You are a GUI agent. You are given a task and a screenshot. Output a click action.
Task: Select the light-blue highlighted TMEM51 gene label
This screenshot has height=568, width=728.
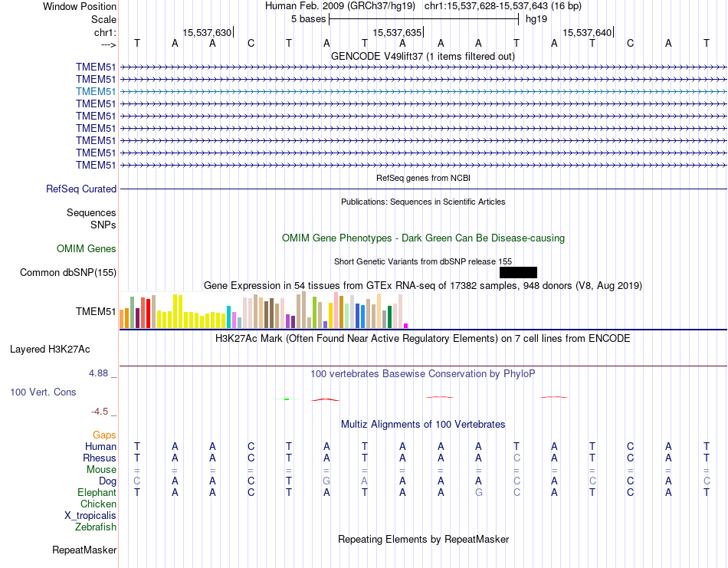96,91
